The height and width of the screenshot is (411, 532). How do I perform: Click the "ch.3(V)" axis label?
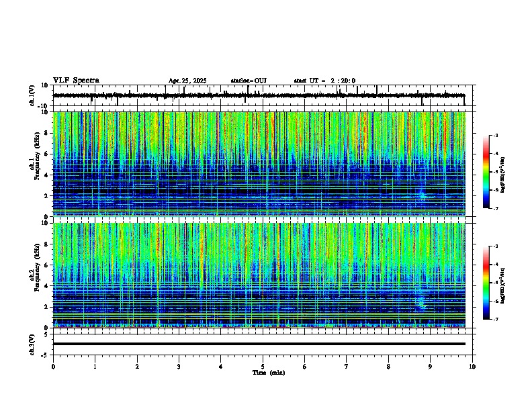[32, 345]
